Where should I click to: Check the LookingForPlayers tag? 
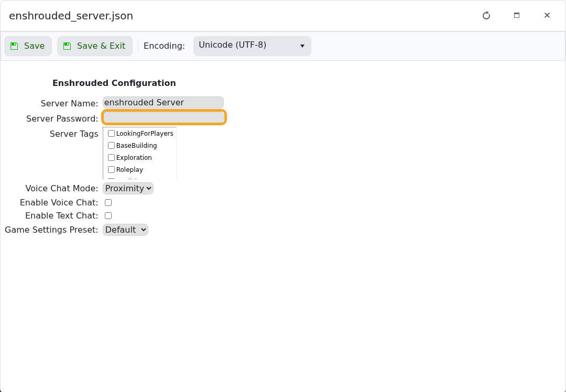pos(111,134)
